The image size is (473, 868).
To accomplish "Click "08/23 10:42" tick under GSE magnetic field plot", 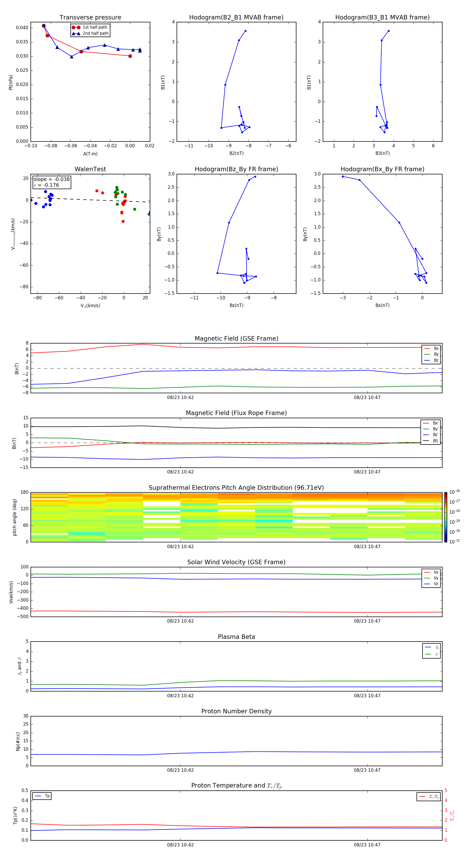I will tap(181, 398).
